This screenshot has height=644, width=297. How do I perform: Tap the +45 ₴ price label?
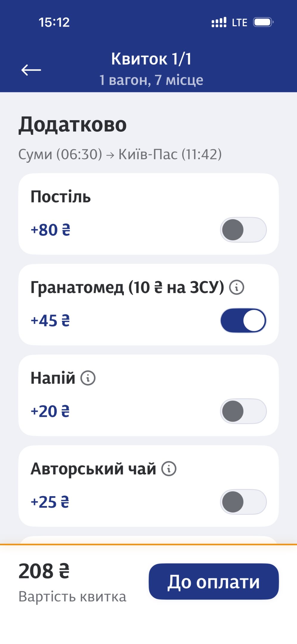[x=50, y=321]
